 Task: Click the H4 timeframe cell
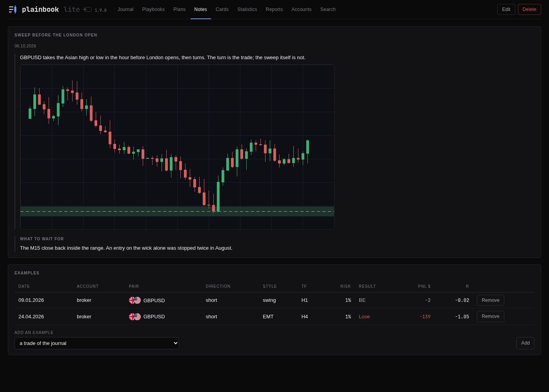[x=305, y=317]
